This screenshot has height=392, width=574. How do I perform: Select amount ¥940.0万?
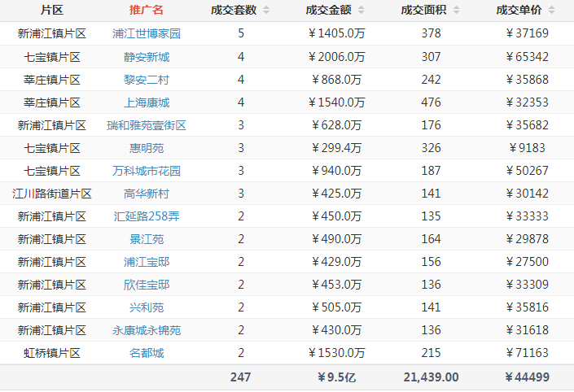click(336, 171)
